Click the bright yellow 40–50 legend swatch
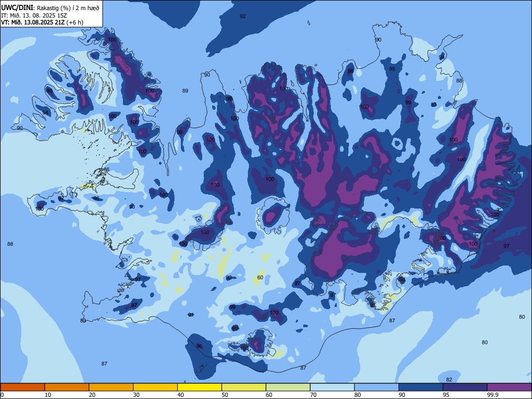This screenshot has height=399, width=532. click(199, 387)
